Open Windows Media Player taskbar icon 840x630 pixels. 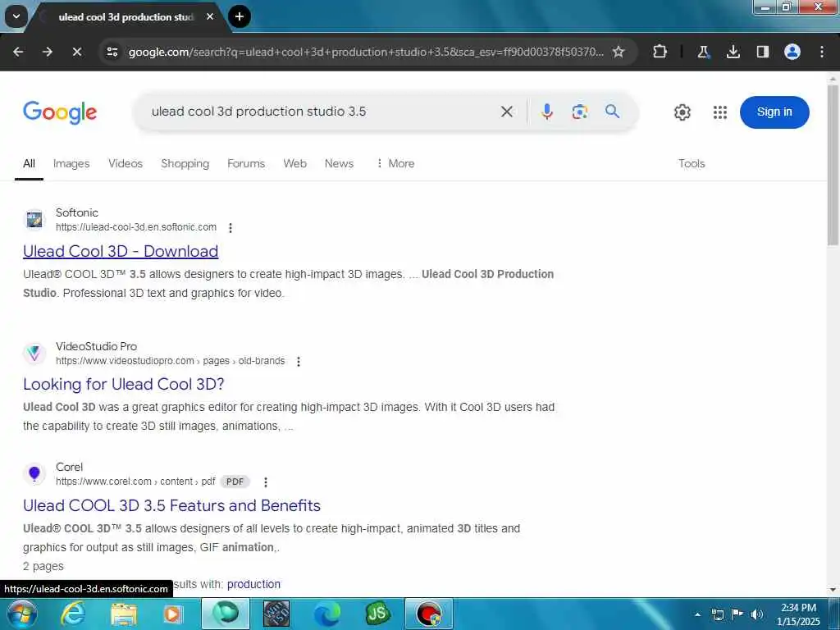[x=173, y=614]
